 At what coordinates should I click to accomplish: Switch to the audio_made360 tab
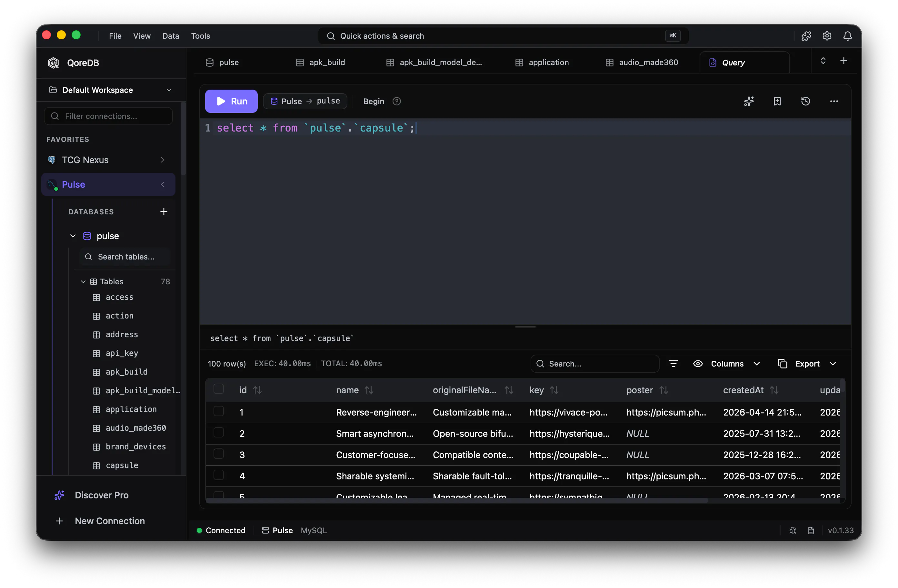point(642,62)
